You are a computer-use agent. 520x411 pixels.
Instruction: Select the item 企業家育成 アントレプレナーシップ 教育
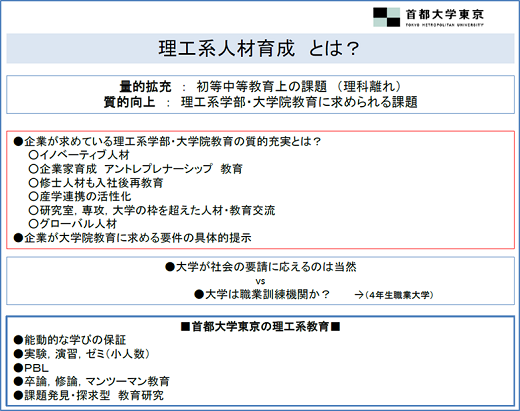click(136, 169)
